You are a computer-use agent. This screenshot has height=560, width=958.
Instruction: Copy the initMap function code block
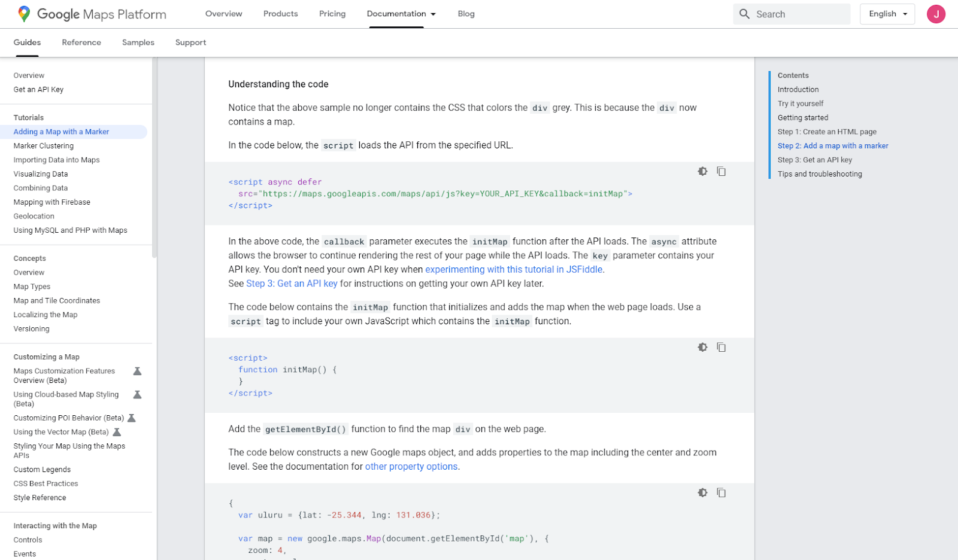pyautogui.click(x=721, y=346)
